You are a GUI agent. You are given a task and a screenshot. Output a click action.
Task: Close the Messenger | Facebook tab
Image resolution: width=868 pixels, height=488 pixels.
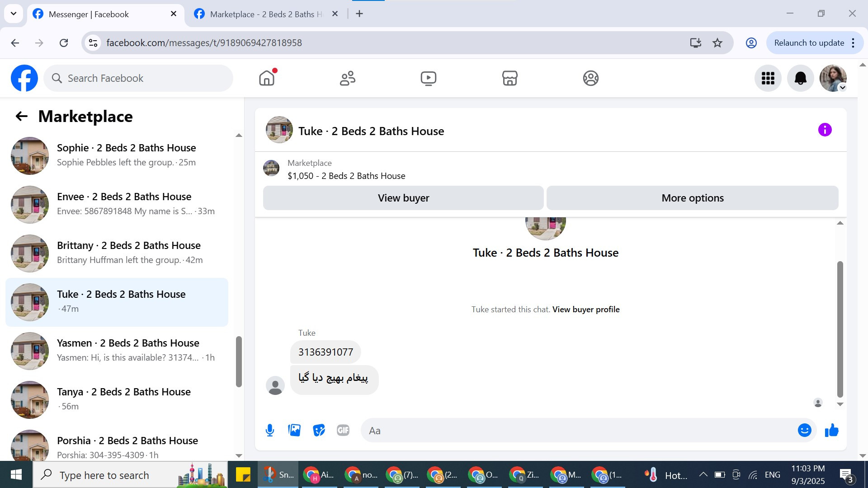174,14
